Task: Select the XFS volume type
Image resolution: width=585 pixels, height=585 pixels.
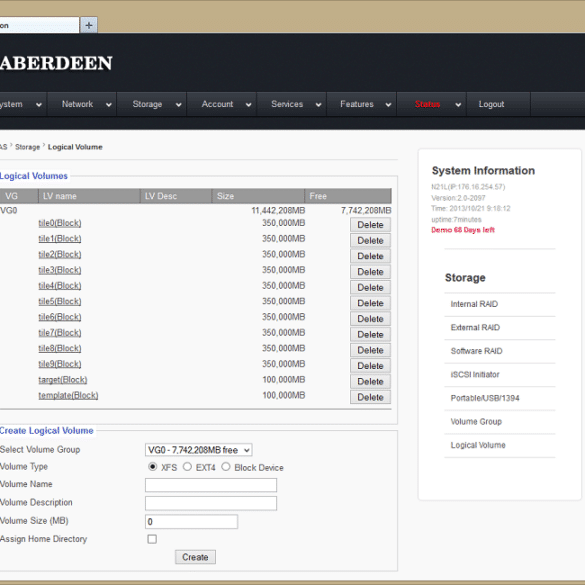Action: [x=152, y=467]
